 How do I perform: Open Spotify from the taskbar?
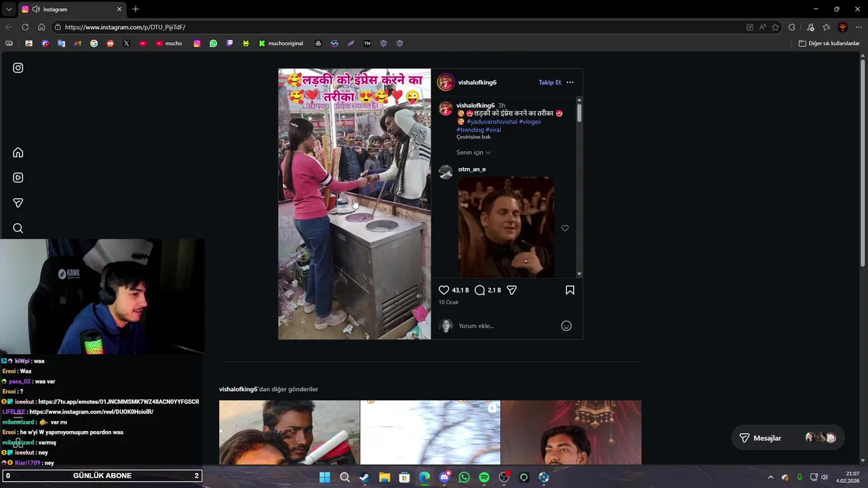pos(484,477)
